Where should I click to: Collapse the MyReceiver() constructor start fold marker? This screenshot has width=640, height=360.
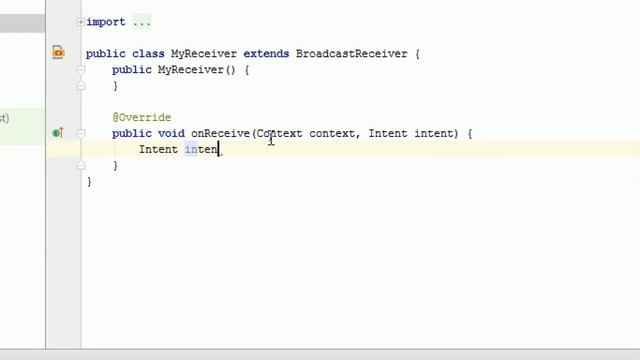[x=81, y=70]
